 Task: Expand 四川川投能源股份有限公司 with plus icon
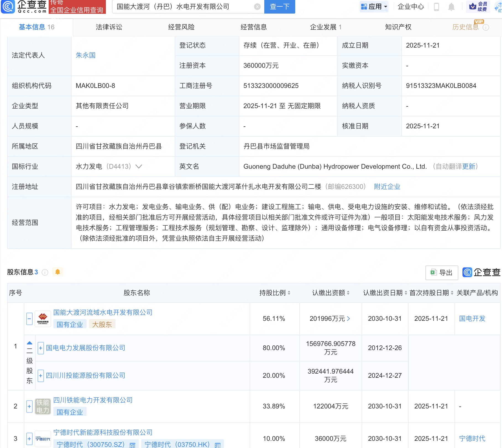pyautogui.click(x=41, y=376)
